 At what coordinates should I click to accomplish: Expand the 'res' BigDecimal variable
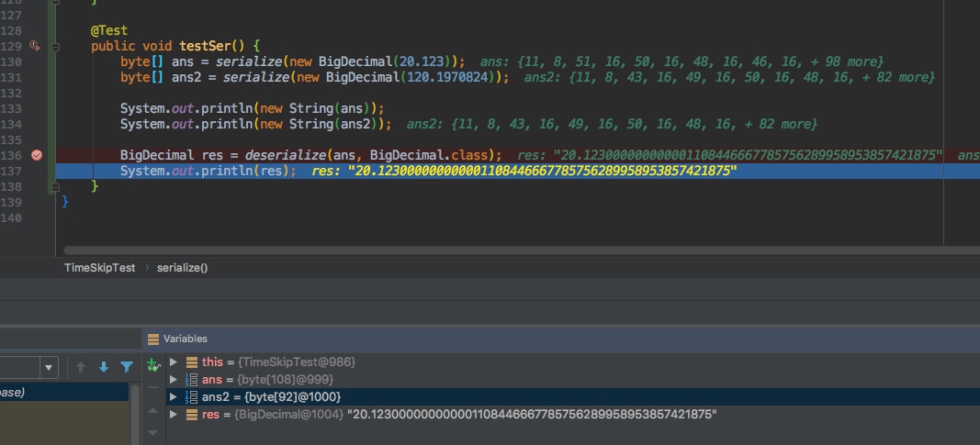[174, 415]
